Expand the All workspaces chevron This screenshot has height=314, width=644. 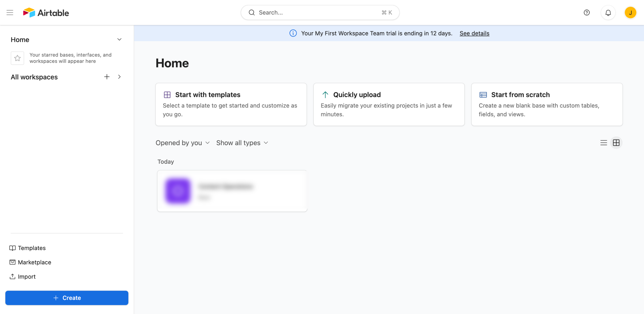click(119, 77)
